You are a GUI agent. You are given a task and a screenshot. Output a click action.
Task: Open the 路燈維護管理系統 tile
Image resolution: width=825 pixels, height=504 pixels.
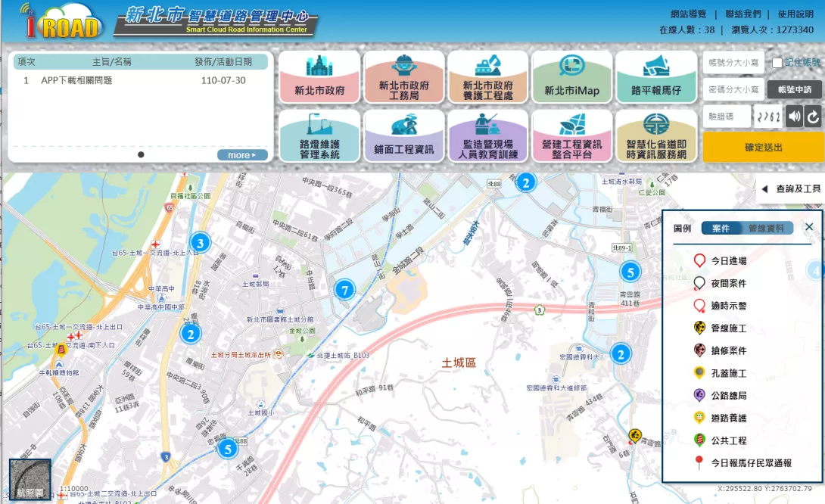(319, 136)
